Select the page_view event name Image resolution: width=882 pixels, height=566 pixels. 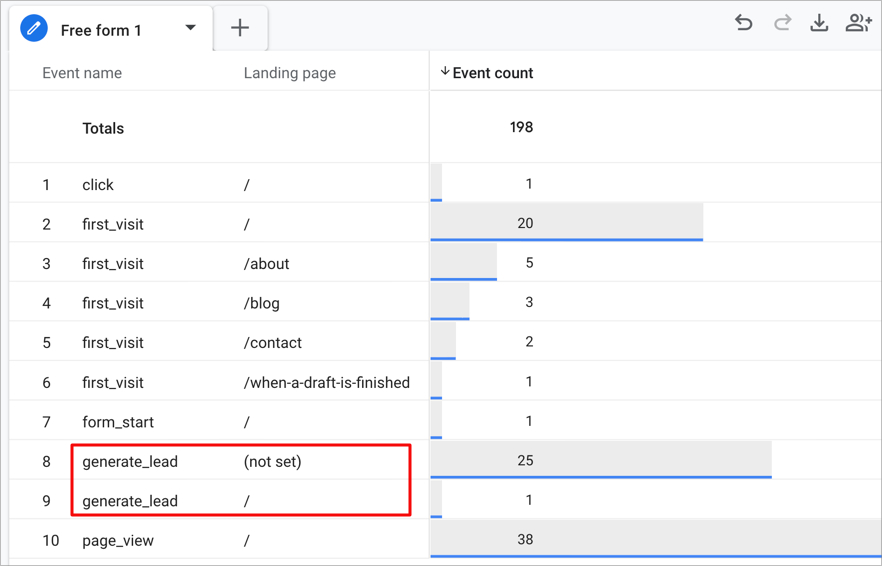[x=118, y=541]
